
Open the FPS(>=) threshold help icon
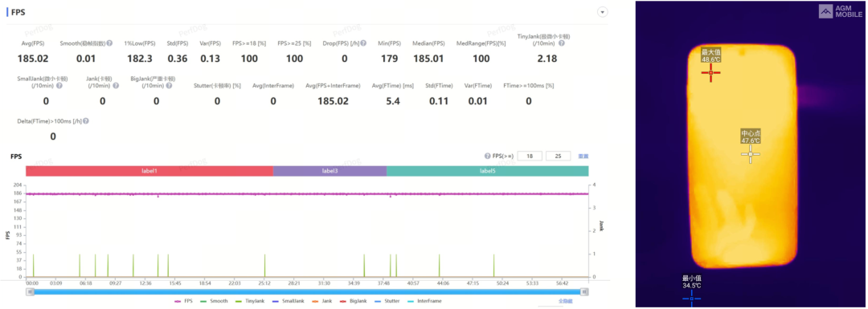coord(487,157)
